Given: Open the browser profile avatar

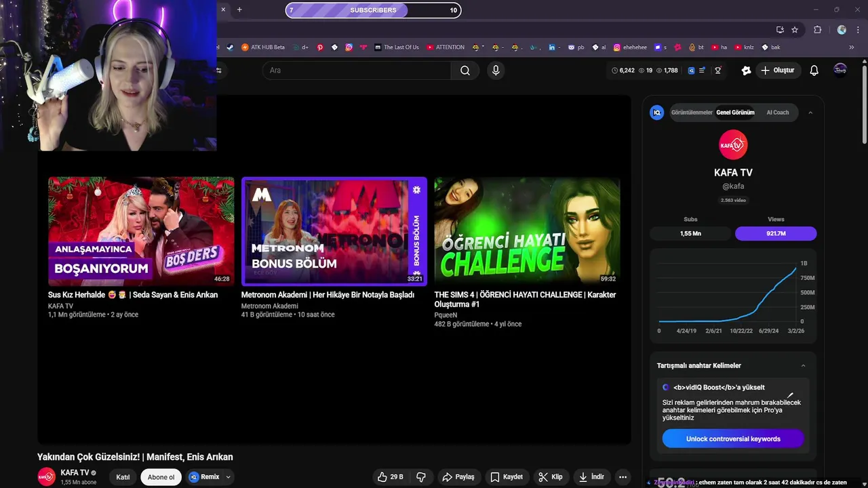Looking at the screenshot, I should [x=842, y=30].
